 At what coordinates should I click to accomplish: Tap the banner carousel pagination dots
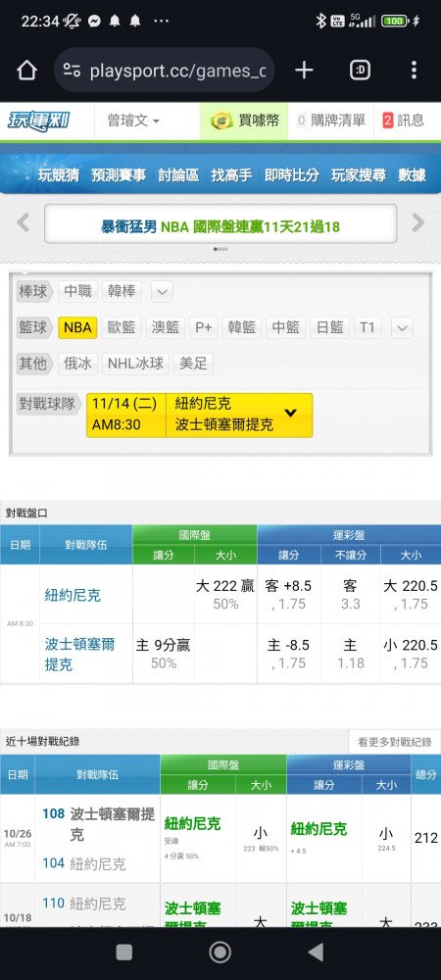pyautogui.click(x=220, y=249)
